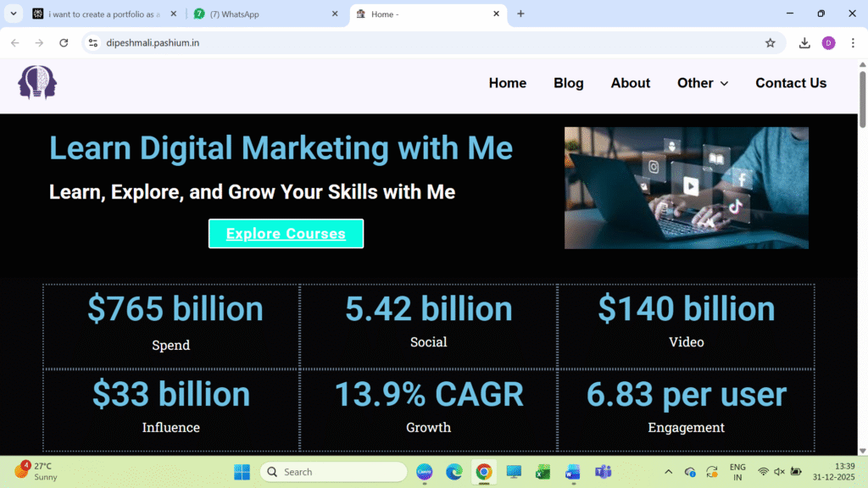Show hidden system tray icons
Viewport: 868px width, 488px height.
(668, 472)
